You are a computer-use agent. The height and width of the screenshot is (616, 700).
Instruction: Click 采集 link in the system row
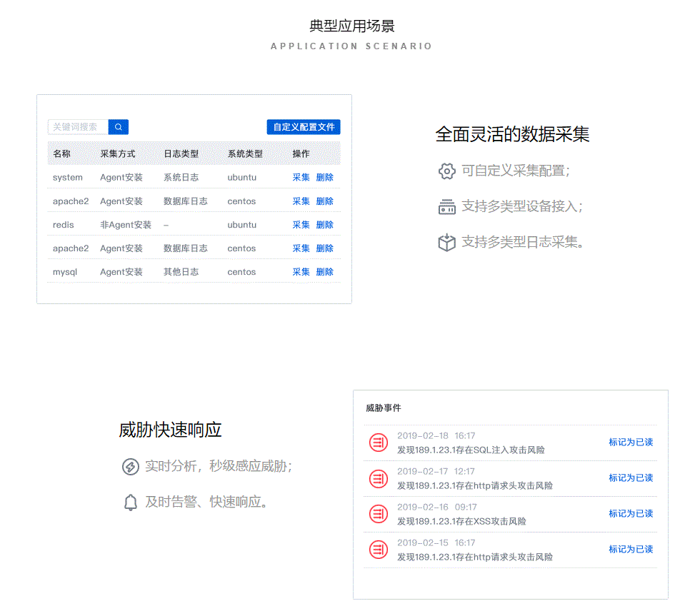[x=301, y=178]
